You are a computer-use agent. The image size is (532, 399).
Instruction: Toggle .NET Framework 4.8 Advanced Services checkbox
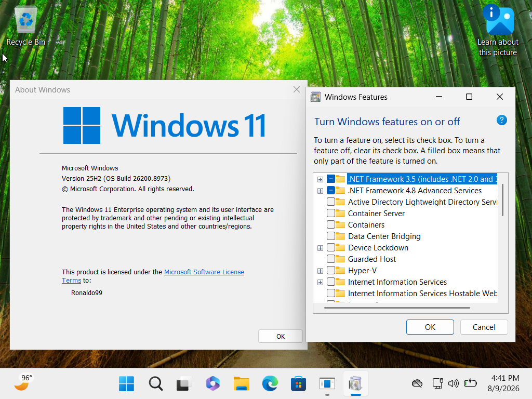[331, 190]
